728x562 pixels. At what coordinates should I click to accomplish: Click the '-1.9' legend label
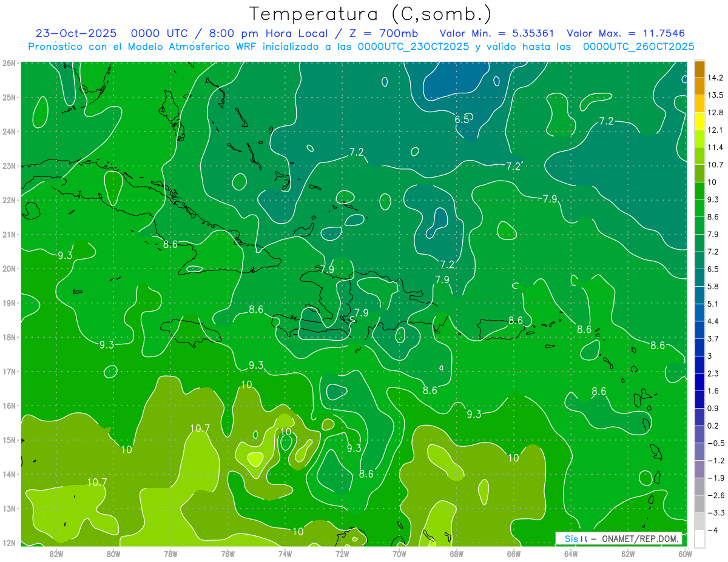point(716,478)
